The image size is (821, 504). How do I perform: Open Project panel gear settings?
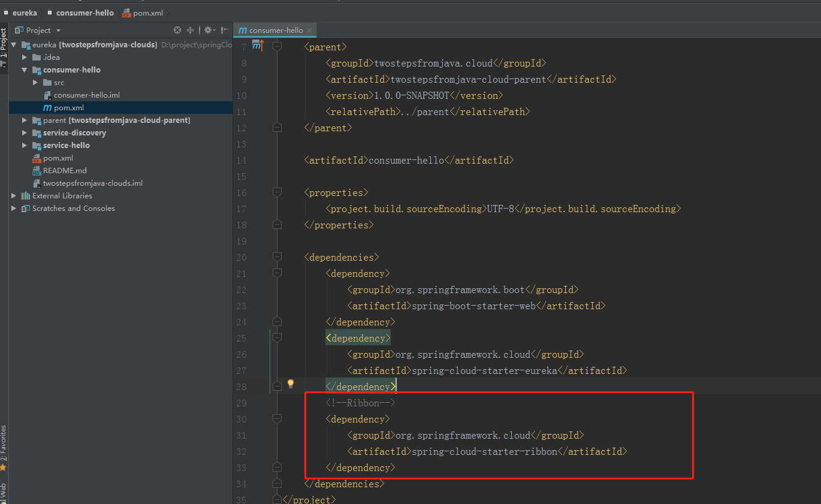209,30
